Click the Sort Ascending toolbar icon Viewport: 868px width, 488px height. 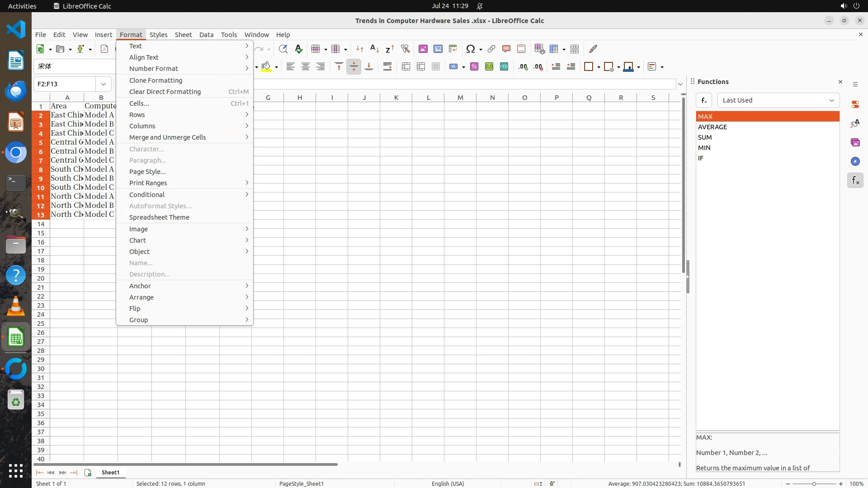click(x=374, y=49)
